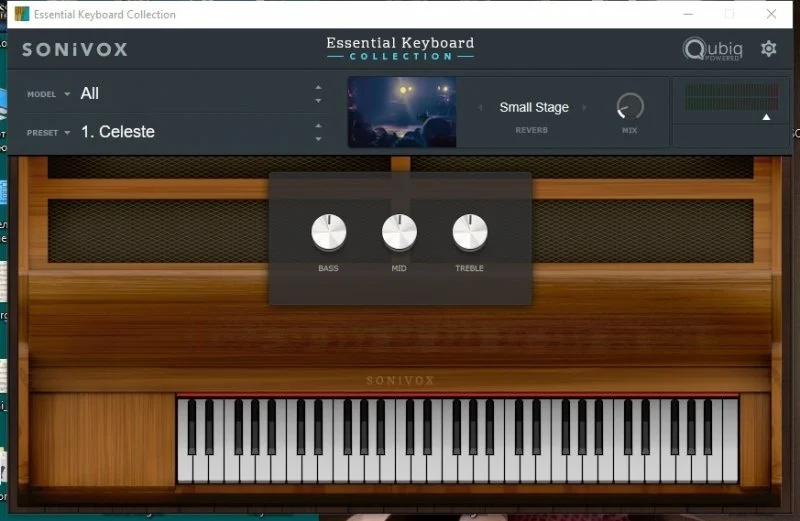Click the Essential Keyboard Collection title
The width and height of the screenshot is (800, 521).
coord(401,49)
